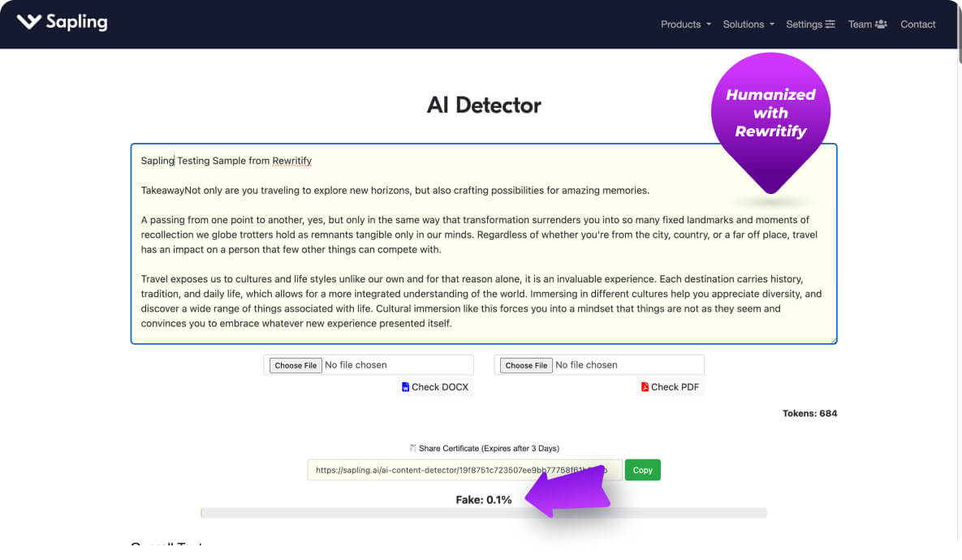Select the Contact menu item
The width and height of the screenshot is (962, 560).
(x=917, y=24)
